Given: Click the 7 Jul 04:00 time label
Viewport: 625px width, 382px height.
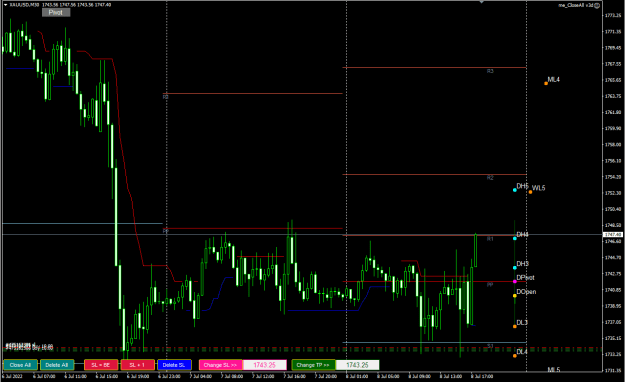Looking at the screenshot, I should coord(200,376).
